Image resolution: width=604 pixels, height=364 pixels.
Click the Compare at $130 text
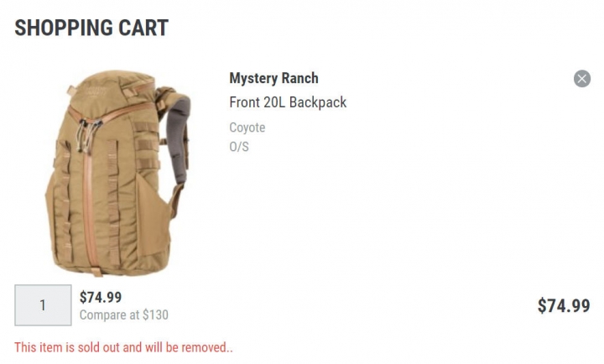[124, 315]
